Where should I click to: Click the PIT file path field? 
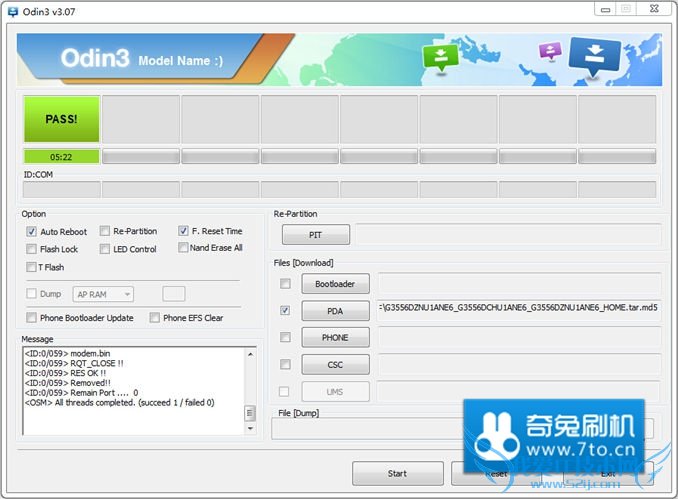click(x=508, y=235)
